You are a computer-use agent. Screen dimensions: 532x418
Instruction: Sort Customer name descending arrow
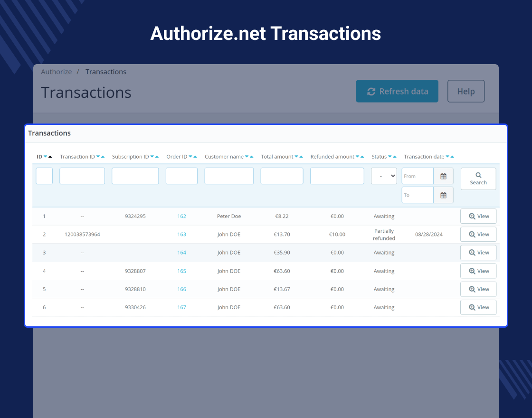click(247, 157)
